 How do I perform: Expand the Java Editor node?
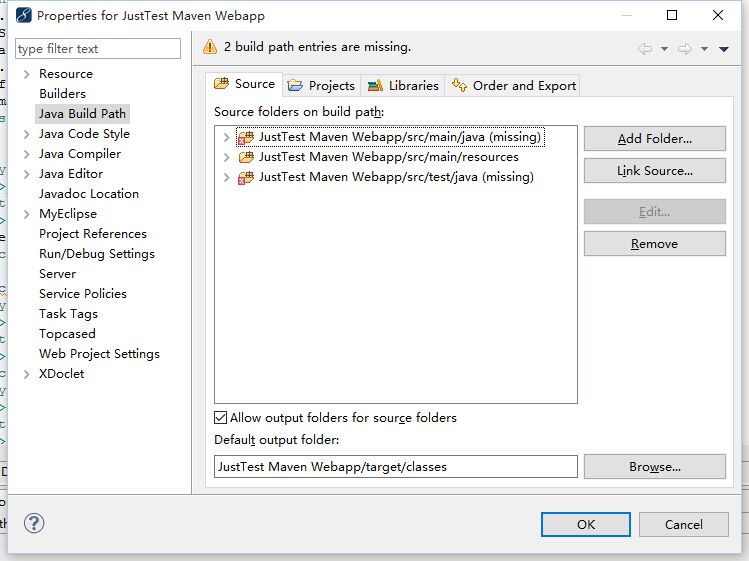pyautogui.click(x=27, y=174)
